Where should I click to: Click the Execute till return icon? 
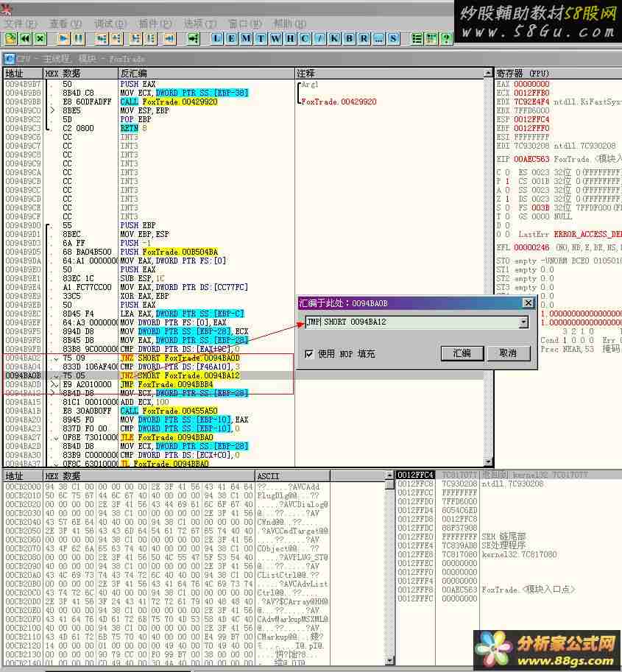coord(170,38)
